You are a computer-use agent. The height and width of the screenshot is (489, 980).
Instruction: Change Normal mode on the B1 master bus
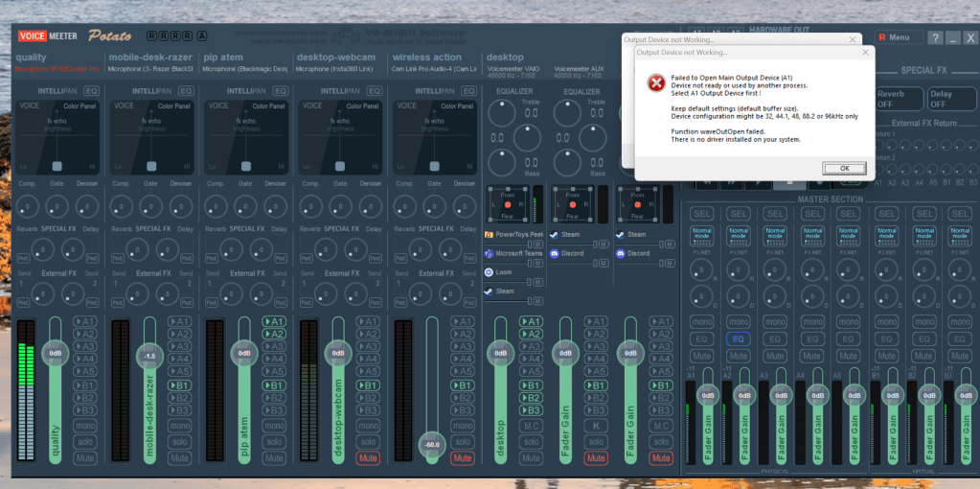tap(886, 237)
